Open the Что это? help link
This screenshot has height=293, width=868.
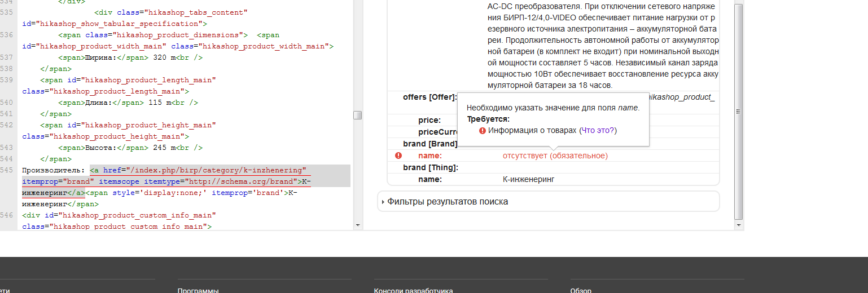(598, 130)
